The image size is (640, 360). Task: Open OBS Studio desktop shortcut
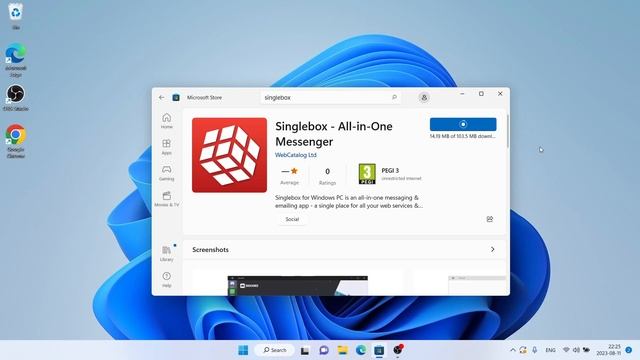(x=16, y=98)
